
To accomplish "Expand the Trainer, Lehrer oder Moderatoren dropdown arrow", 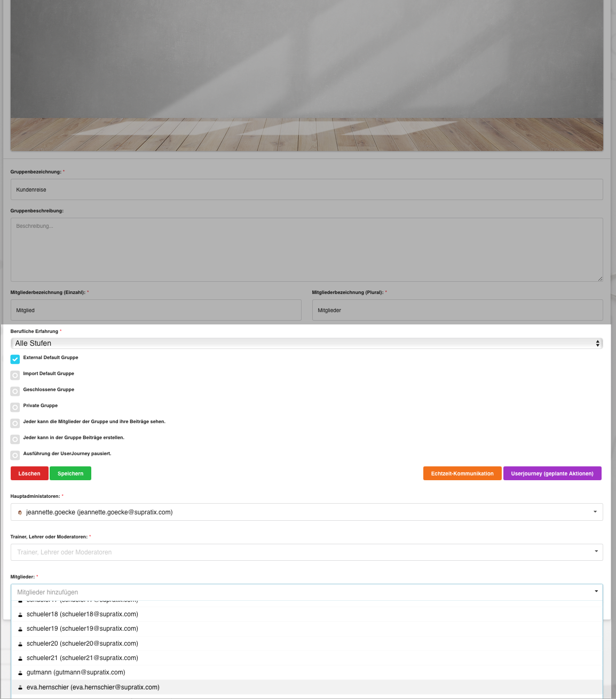I will click(596, 551).
